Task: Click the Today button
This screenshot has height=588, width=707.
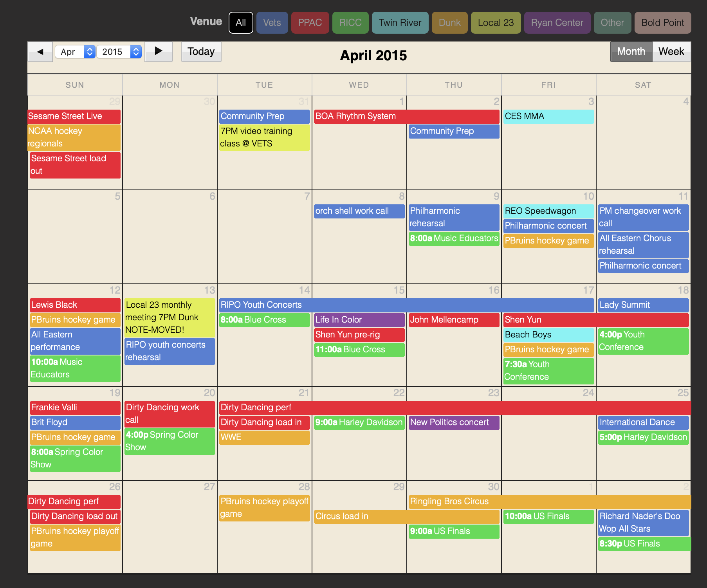Action: point(201,52)
